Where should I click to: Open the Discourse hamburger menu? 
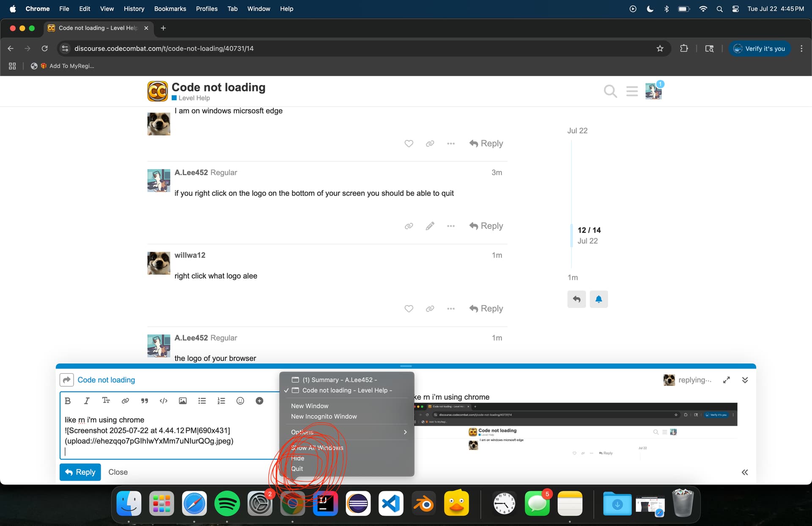[x=632, y=91]
